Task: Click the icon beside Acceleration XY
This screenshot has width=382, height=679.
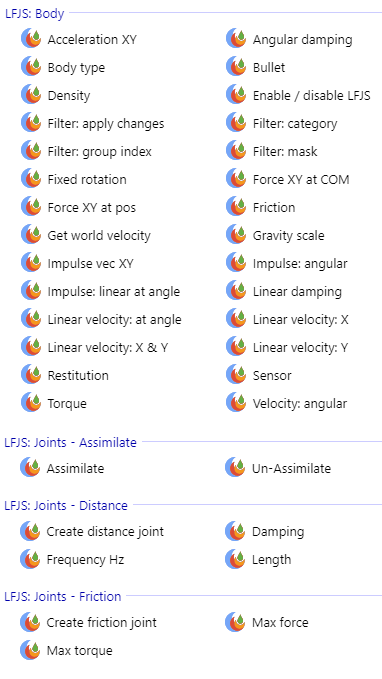Action: point(31,39)
